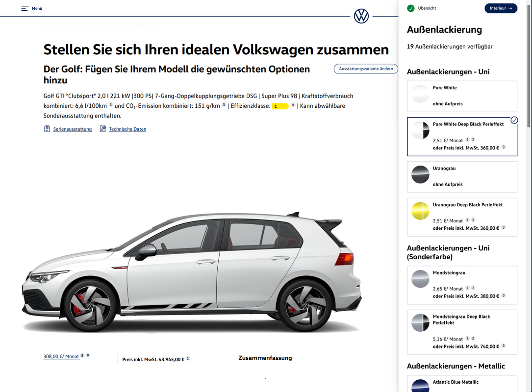Open footnote 3 after 151 g/km
532x392 pixels.
pyautogui.click(x=224, y=105)
